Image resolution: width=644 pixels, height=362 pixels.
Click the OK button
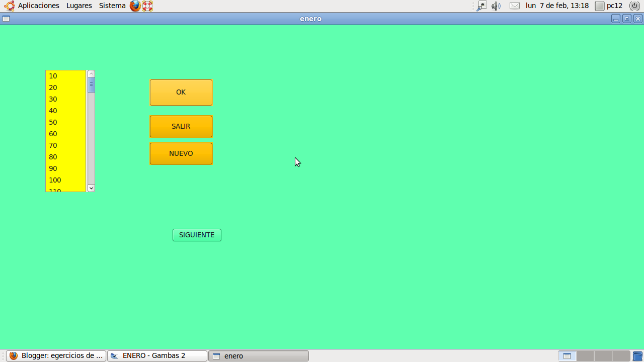point(181,93)
